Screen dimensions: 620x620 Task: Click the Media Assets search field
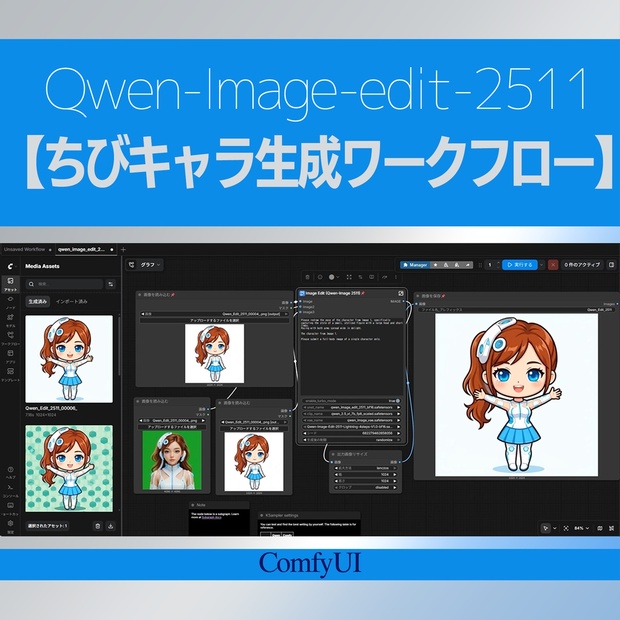pos(64,284)
